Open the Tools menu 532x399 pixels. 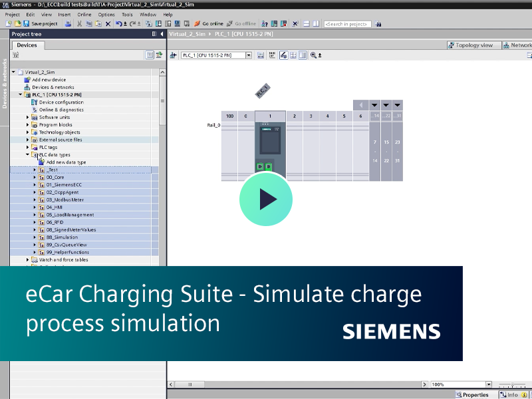pyautogui.click(x=127, y=15)
